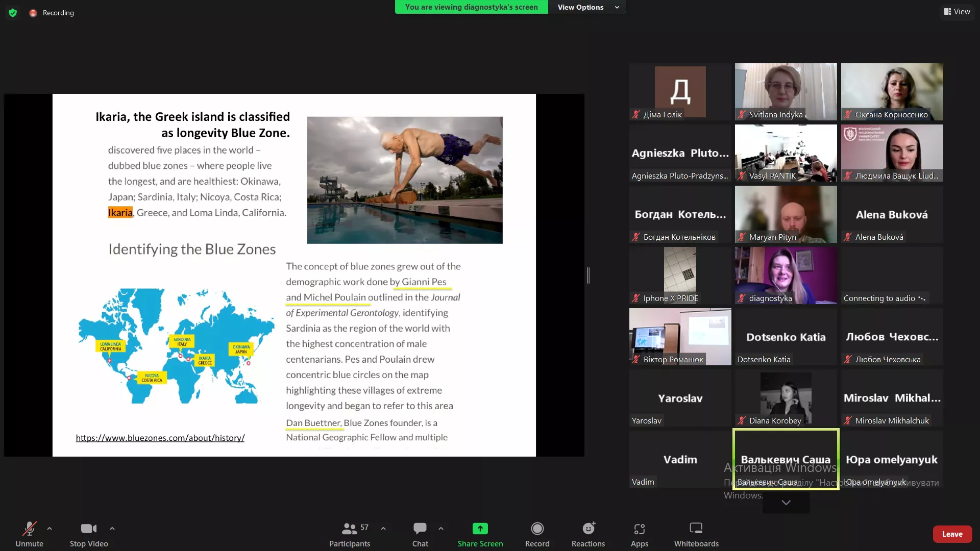
Task: Expand video options arrow next to Stop Video
Action: coord(112,529)
